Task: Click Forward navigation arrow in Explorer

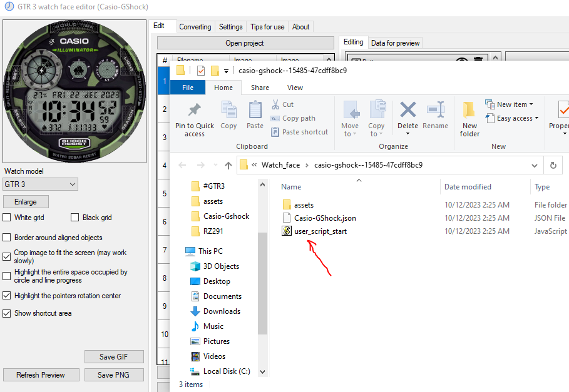Action: click(x=201, y=165)
